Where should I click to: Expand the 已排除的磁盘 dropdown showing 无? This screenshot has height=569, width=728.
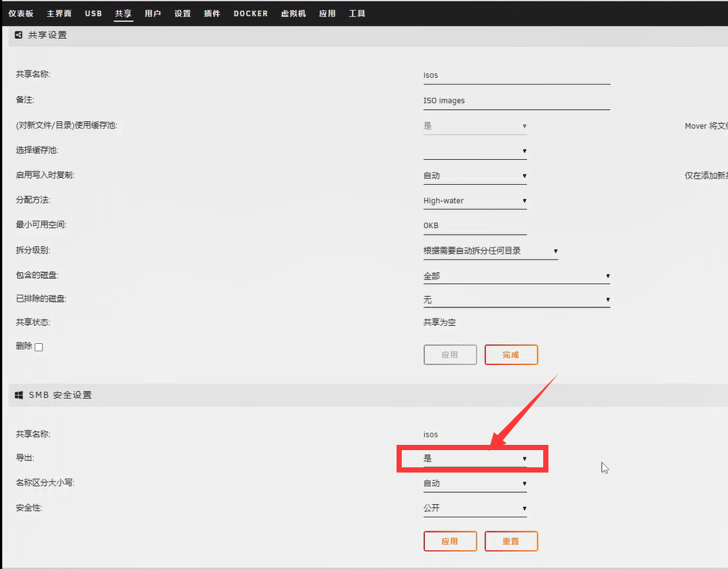(516, 300)
